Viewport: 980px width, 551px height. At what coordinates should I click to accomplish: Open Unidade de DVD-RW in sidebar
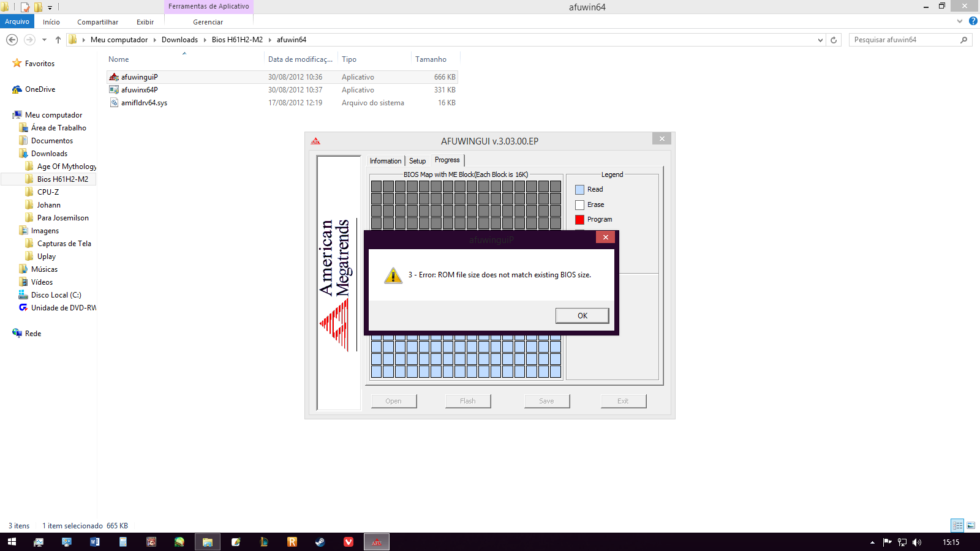(x=63, y=308)
